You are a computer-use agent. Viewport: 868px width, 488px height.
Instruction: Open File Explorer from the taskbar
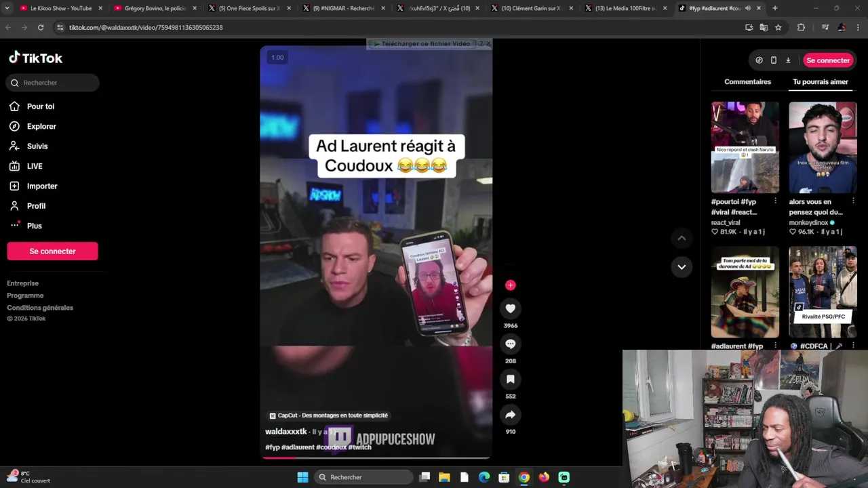click(x=444, y=477)
